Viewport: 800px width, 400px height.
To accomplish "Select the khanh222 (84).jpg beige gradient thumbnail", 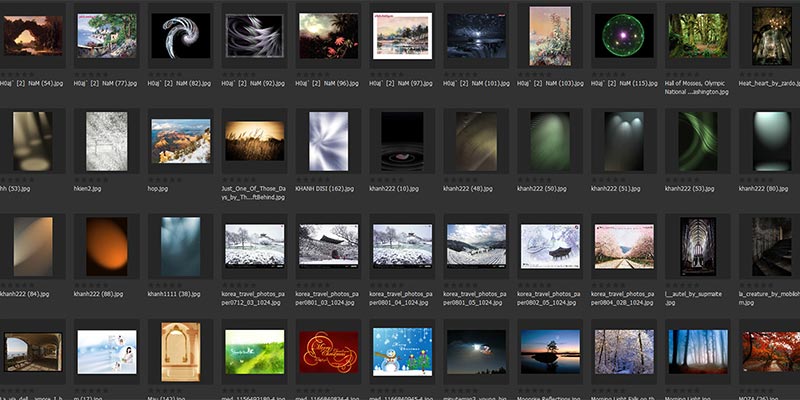I will point(33,247).
